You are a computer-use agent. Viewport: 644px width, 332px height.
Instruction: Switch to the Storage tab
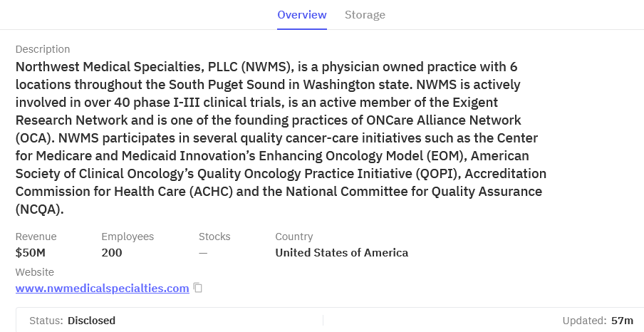click(x=365, y=15)
